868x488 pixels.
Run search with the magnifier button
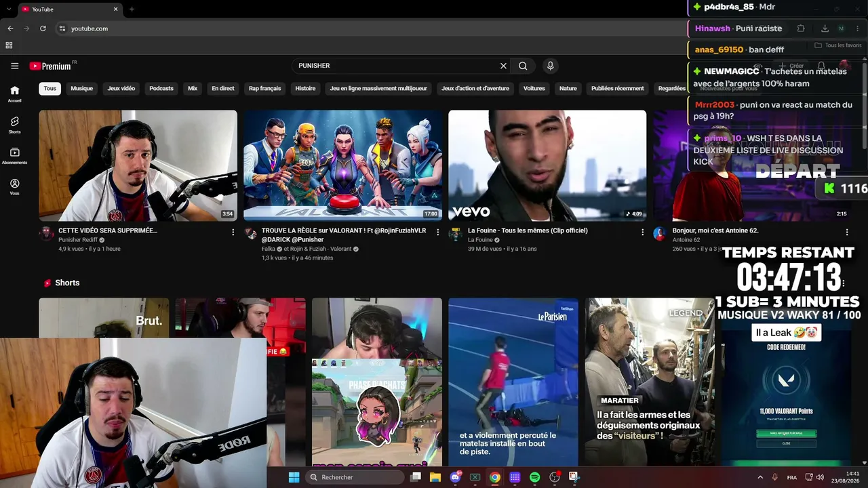pos(523,66)
